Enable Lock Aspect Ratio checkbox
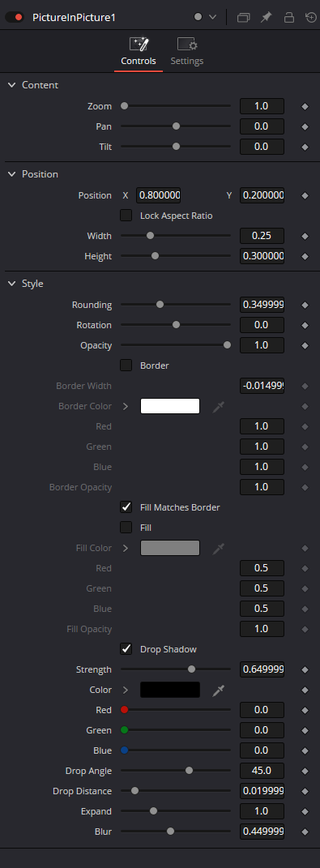The image size is (320, 868). (x=126, y=216)
